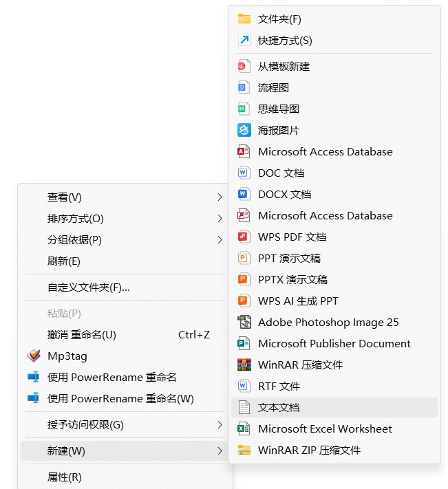Click the orange icon beside PPTX 演示文稿
This screenshot has height=489, width=448.
[x=244, y=279]
